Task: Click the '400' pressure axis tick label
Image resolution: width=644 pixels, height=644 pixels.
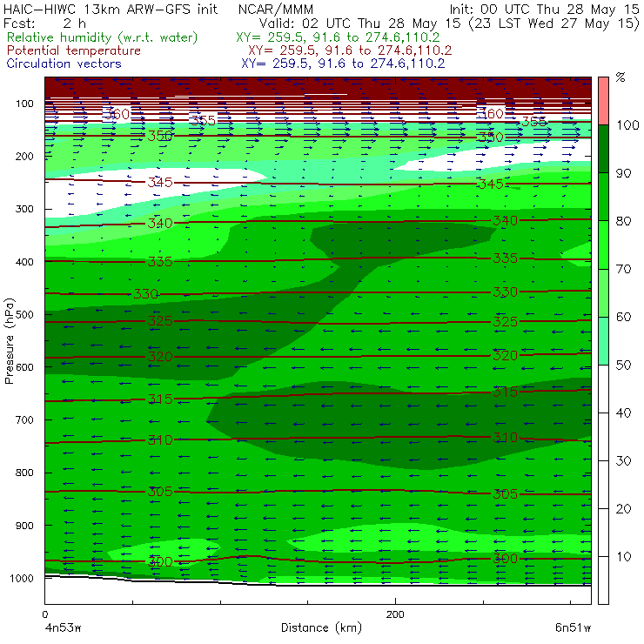Action: coord(24,262)
